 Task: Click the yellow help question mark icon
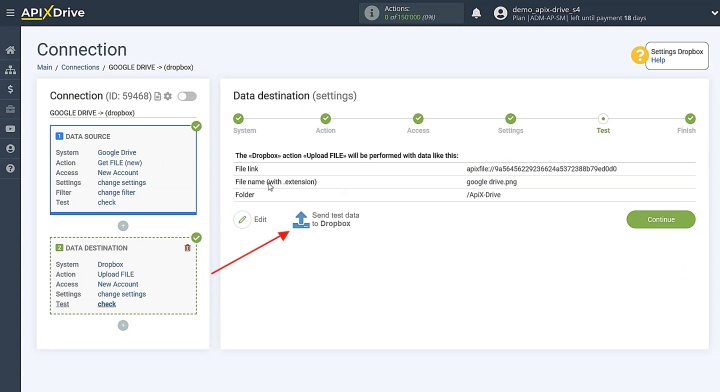[x=639, y=56]
